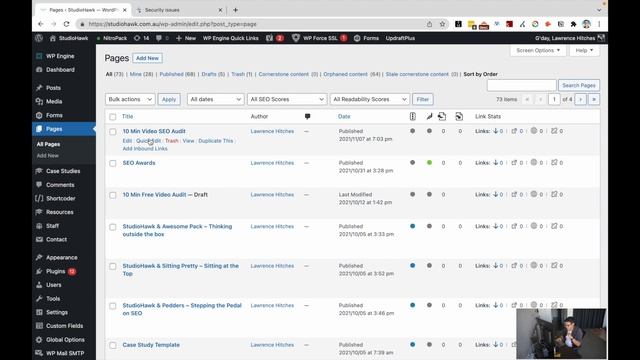Open Global Options in sidebar
640x360 pixels.
[x=65, y=340]
